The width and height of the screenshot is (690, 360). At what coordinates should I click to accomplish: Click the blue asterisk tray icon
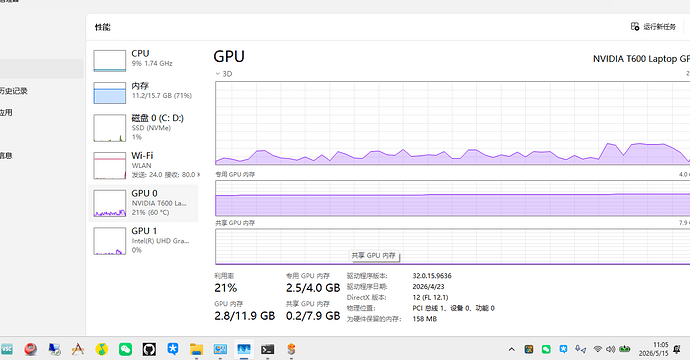[563, 349]
